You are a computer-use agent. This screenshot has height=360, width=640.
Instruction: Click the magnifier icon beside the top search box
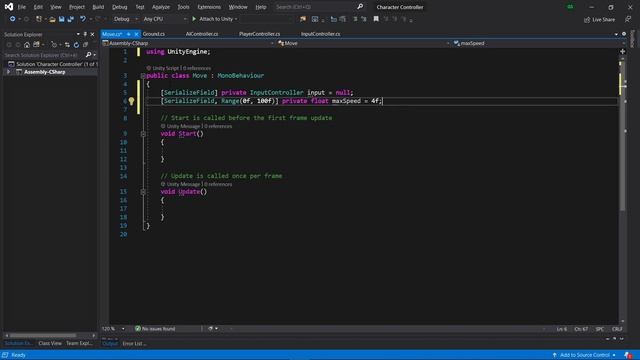coord(360,7)
